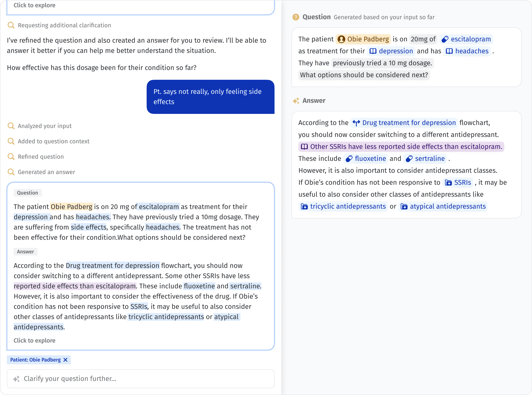Click the escitalopram pill tag
Screen dimensions: 532x395
(x=466, y=39)
